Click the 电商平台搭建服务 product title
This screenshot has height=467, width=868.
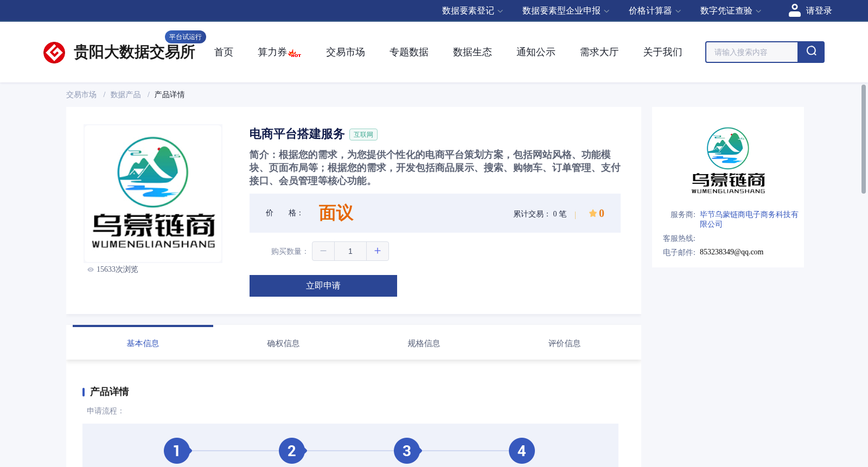coord(297,134)
